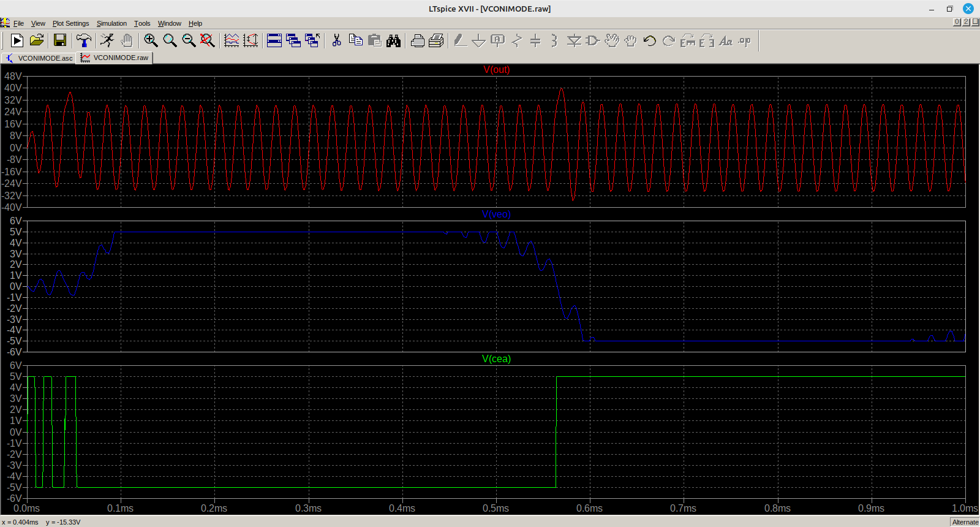Click the 48V axis label of V(out) pane
This screenshot has width=980, height=527.
(13, 77)
